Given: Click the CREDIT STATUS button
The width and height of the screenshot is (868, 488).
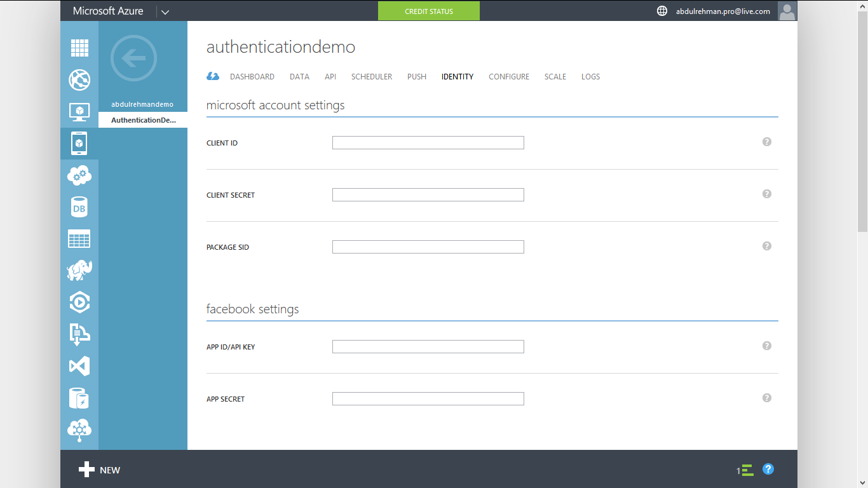Looking at the screenshot, I should coord(429,11).
